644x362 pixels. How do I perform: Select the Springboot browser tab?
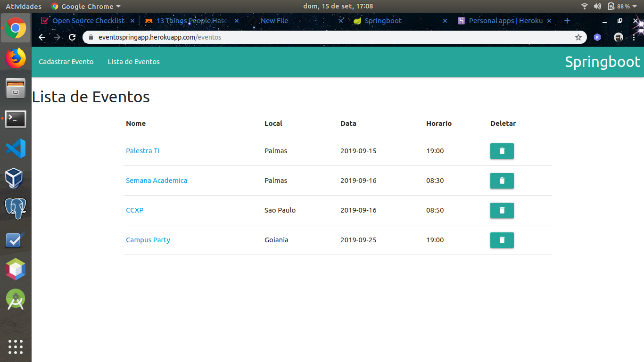[383, 21]
